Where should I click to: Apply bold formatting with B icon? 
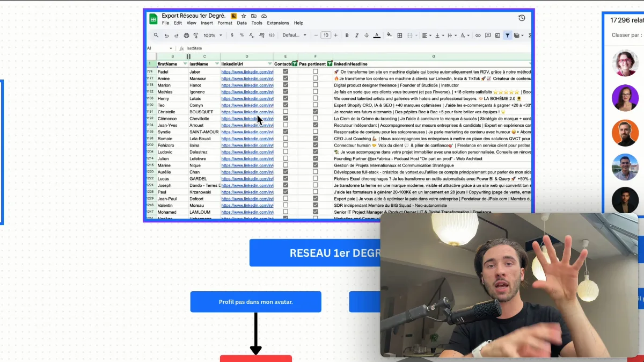347,35
